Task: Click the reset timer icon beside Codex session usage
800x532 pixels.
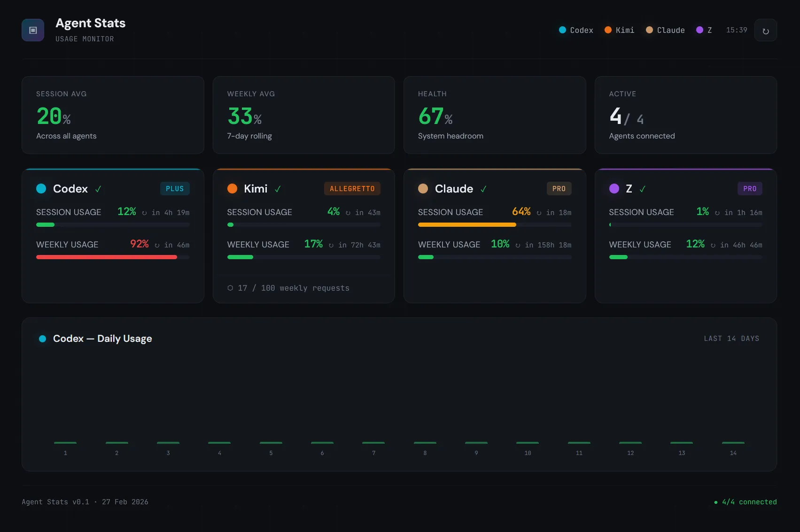Action: pos(145,212)
